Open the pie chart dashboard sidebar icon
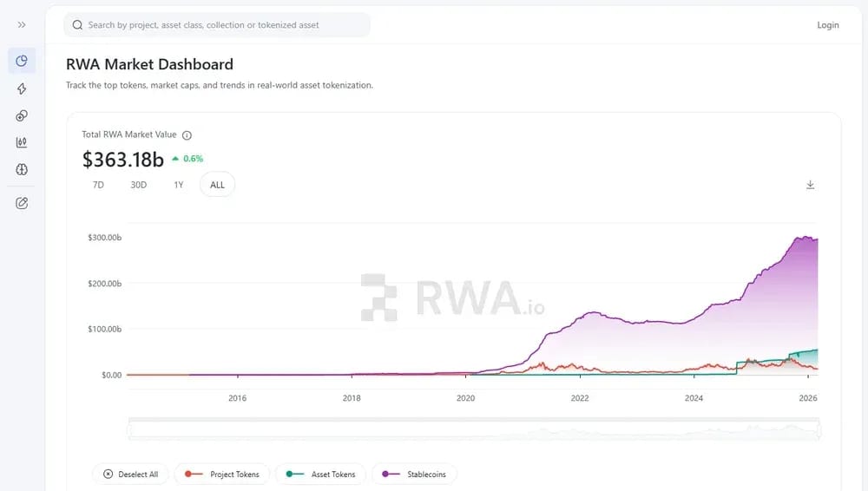Viewport: 868px width, 491px height. point(22,61)
